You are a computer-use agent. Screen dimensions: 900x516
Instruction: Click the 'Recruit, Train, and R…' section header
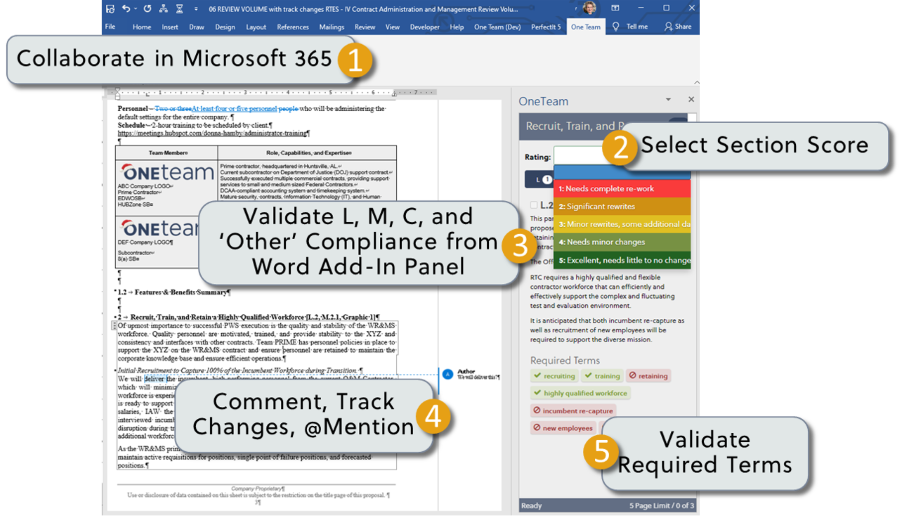575,126
